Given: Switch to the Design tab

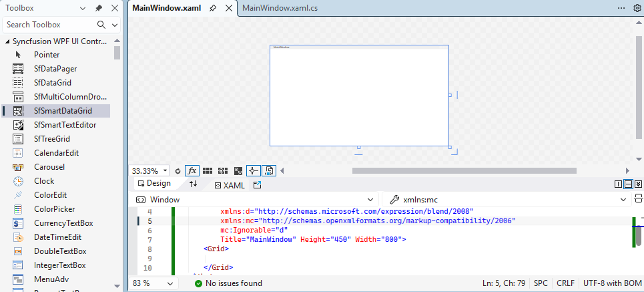Looking at the screenshot, I should 154,184.
